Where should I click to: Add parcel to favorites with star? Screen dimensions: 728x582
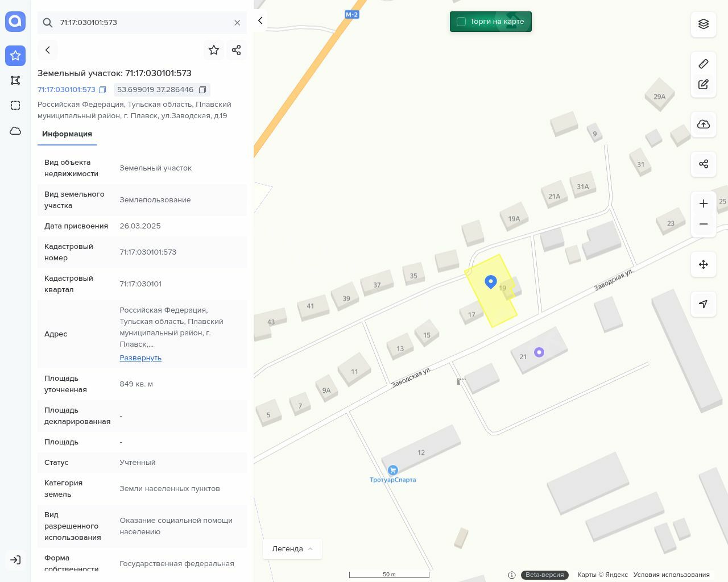[214, 50]
